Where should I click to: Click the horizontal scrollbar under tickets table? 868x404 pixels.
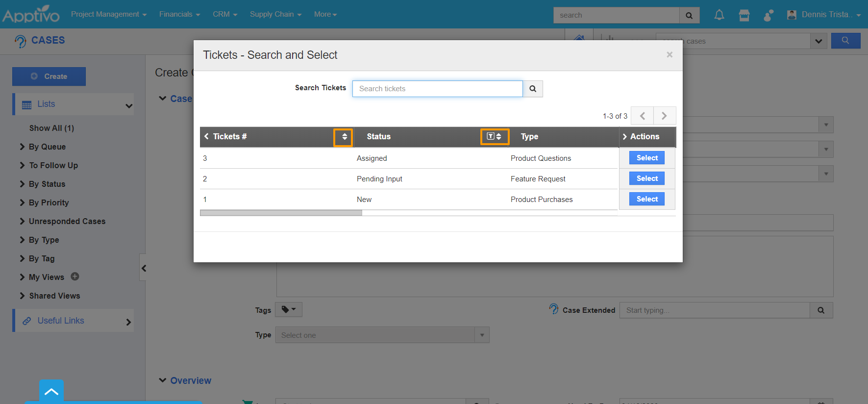click(x=281, y=213)
